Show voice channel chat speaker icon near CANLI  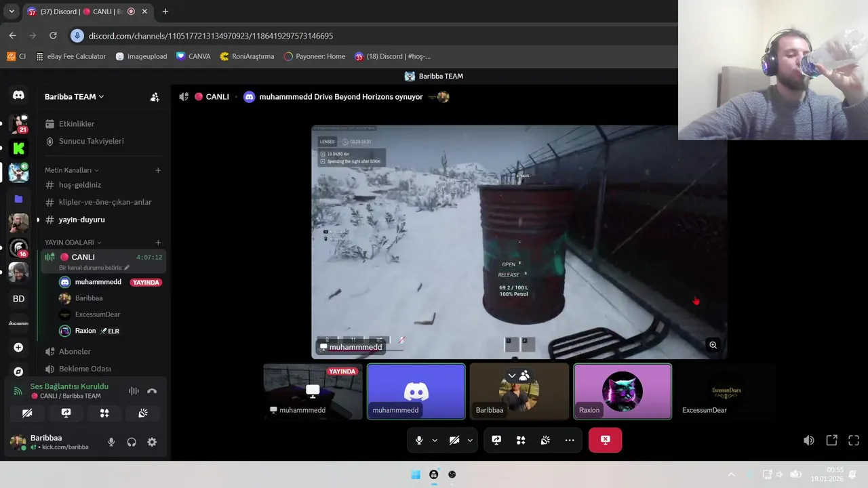tap(184, 97)
